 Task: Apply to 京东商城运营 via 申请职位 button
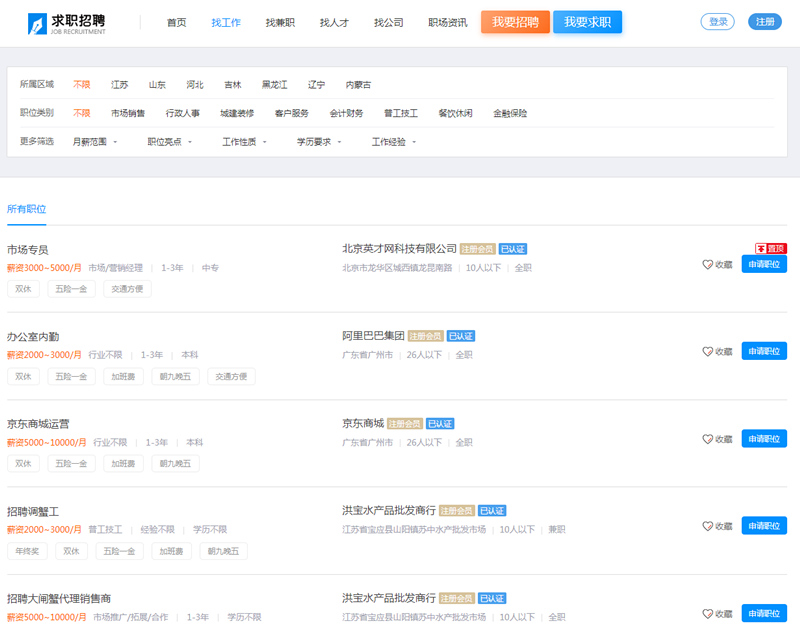764,439
